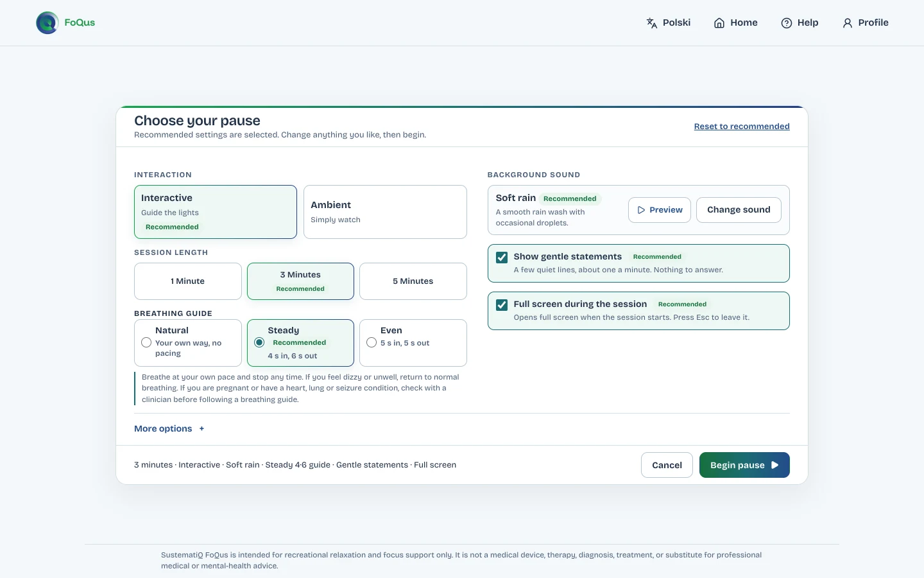Preview the Soft rain sound
The width and height of the screenshot is (924, 578).
[x=660, y=210]
